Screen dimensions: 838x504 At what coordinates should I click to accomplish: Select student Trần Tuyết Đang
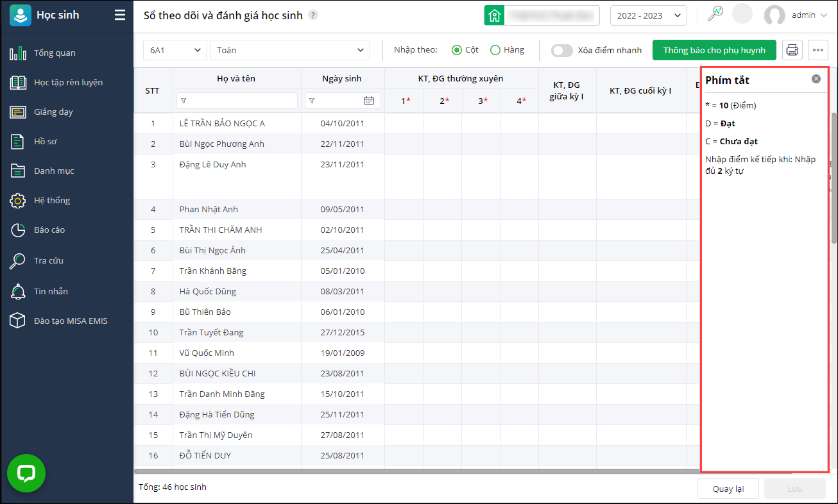(212, 333)
